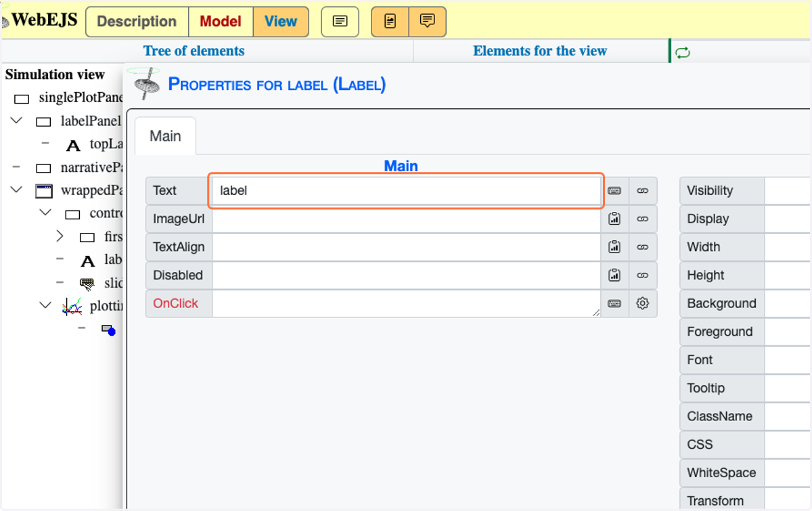The height and width of the screenshot is (511, 812).
Task: Focus the OnClick code text area
Action: pos(406,304)
